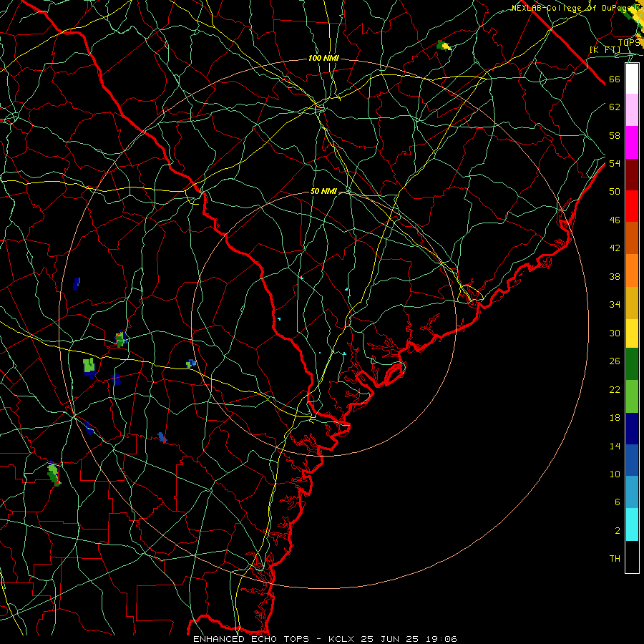
Task: Click the legend value 14
Action: tap(615, 446)
